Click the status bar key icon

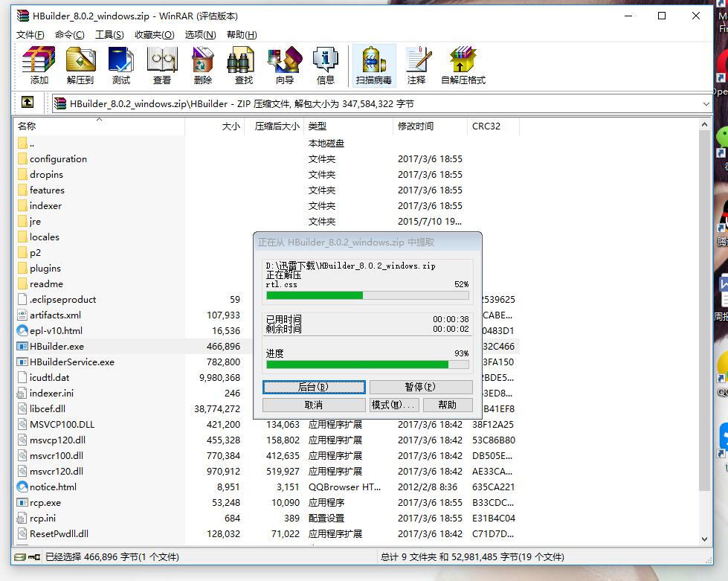tap(34, 557)
